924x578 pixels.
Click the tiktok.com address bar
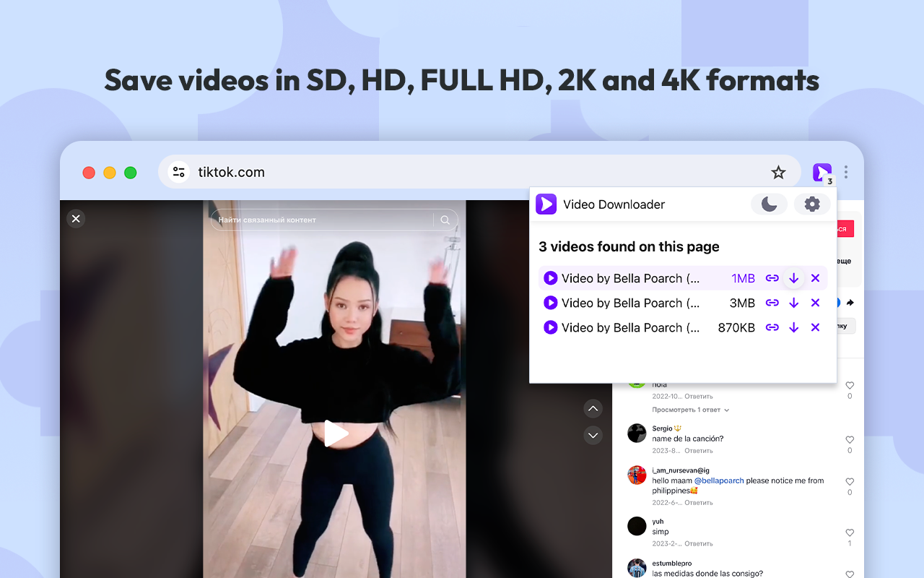coord(479,172)
